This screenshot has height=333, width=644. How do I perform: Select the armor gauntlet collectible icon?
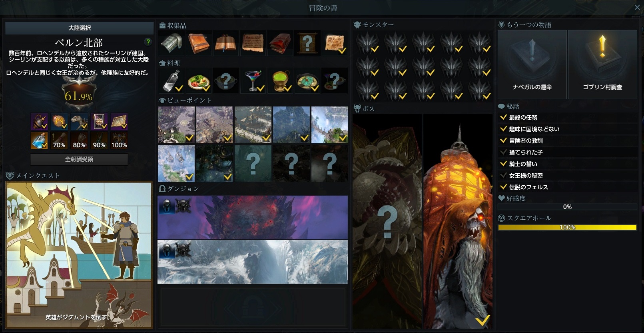[171, 43]
